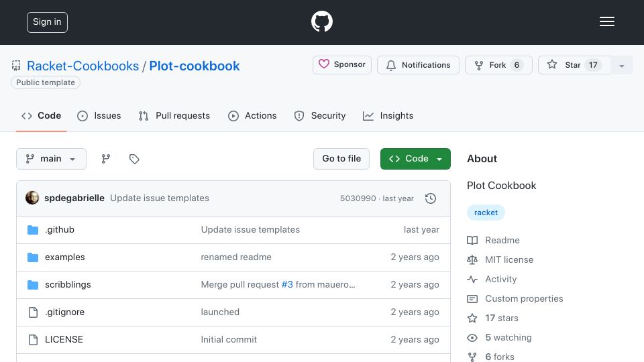Open the 17 stars link
Viewport: 644px width, 362px height.
tap(502, 318)
